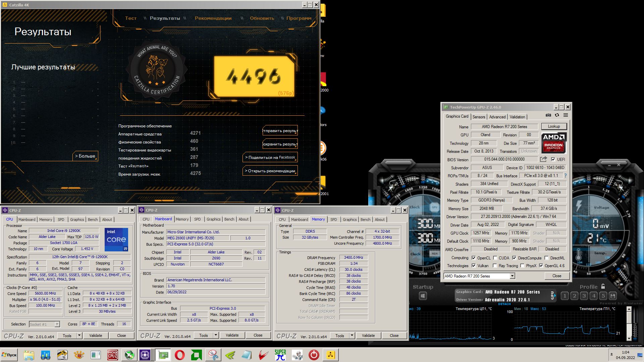This screenshot has height=362, width=644.
Task: Open the ROG CPU-Z taskbar icon
Action: click(112, 355)
